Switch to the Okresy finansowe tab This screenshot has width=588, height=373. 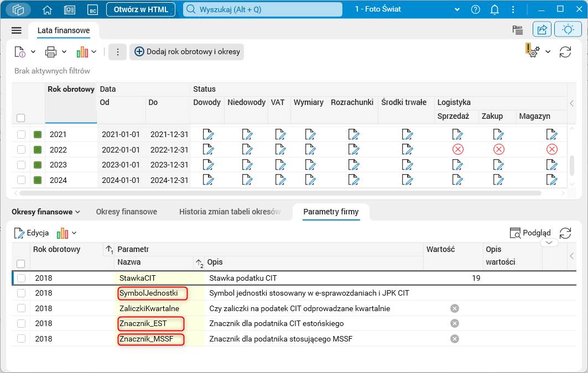tap(126, 212)
